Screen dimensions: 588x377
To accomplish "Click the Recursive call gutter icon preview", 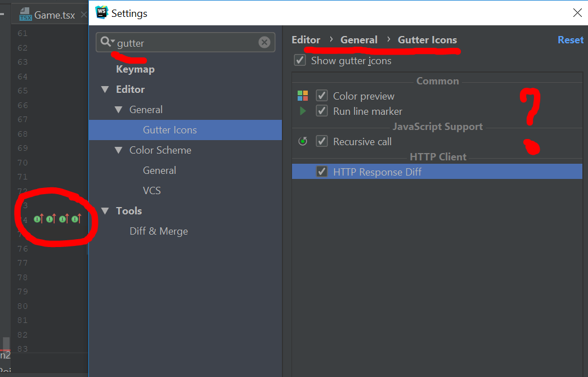I will [302, 141].
